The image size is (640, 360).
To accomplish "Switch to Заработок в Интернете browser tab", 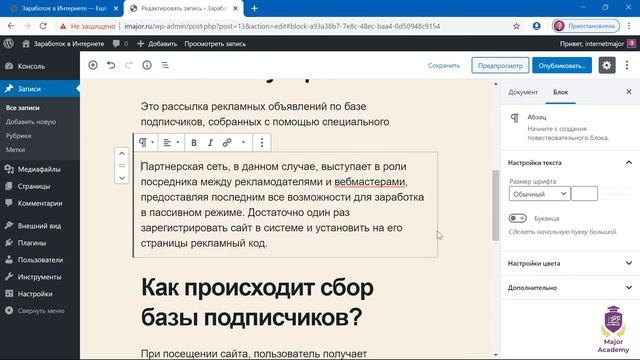I will click(63, 8).
